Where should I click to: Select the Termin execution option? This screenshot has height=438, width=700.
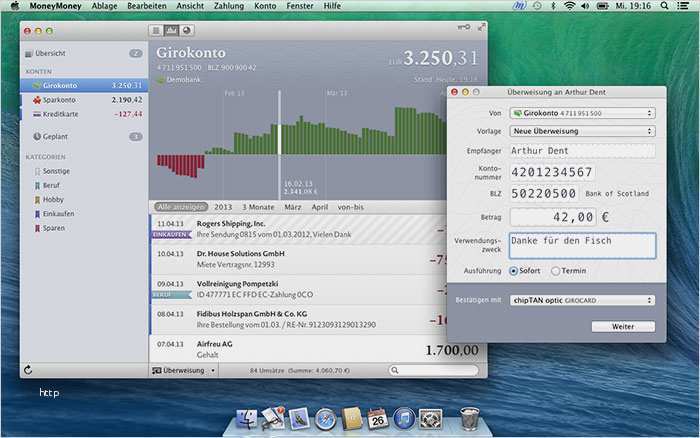coord(569,271)
